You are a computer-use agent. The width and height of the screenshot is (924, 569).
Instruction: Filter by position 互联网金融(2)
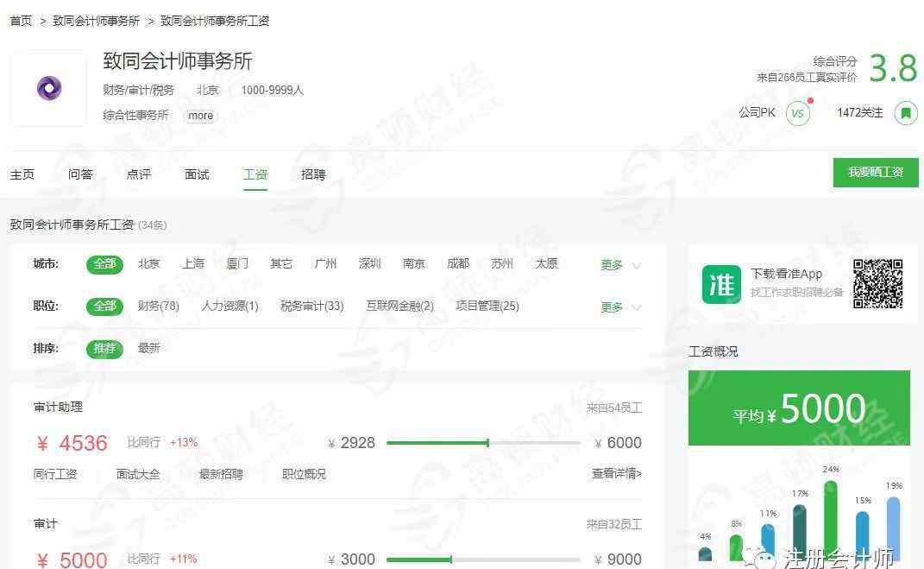coord(400,306)
